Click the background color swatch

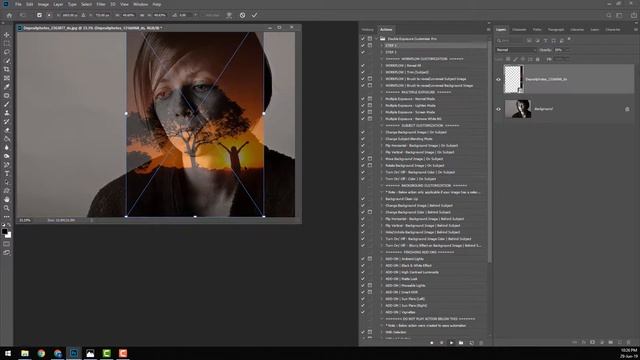9,236
